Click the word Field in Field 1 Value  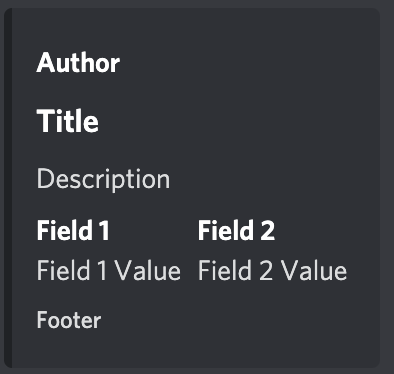click(63, 270)
